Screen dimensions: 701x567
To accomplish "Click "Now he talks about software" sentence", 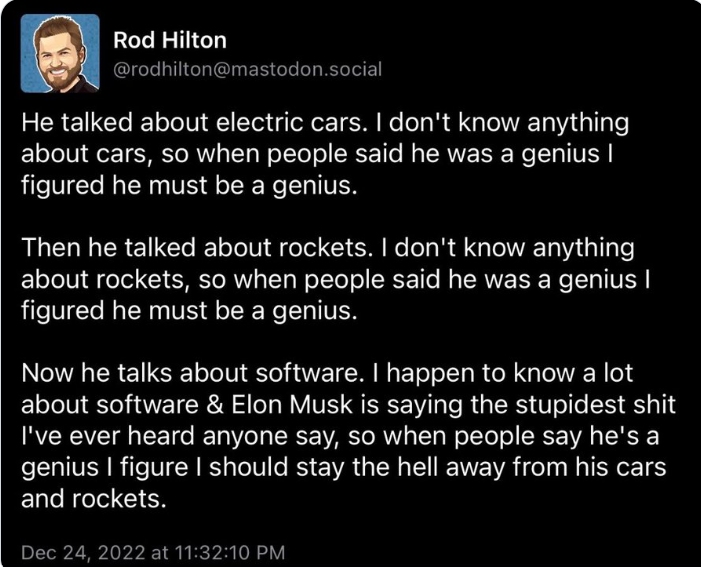I will (190, 373).
